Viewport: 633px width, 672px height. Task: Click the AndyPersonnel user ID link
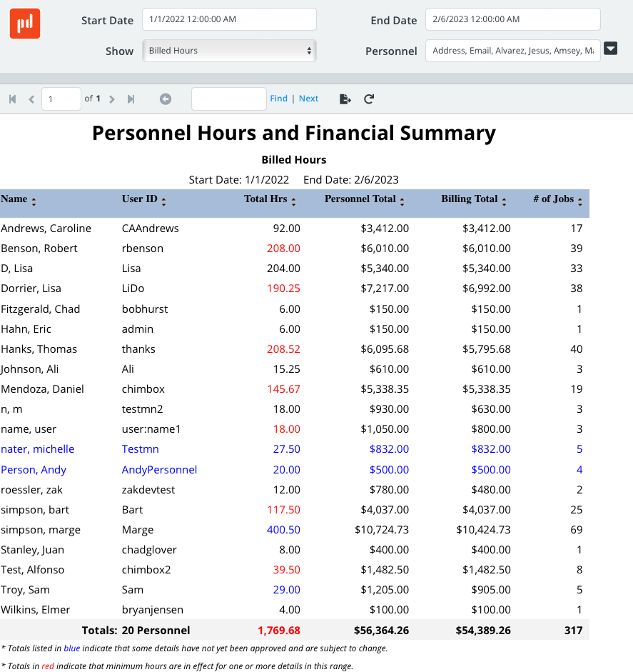click(159, 470)
